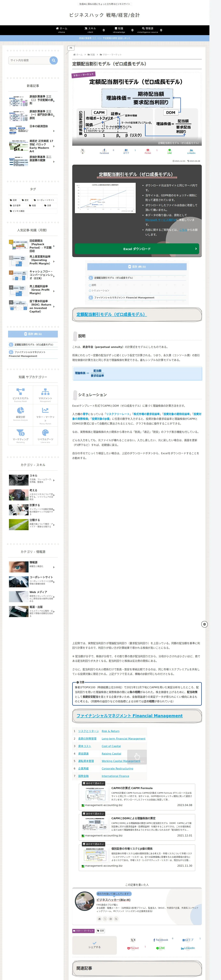Open the 計算する skill category

pyautogui.click(x=33, y=509)
